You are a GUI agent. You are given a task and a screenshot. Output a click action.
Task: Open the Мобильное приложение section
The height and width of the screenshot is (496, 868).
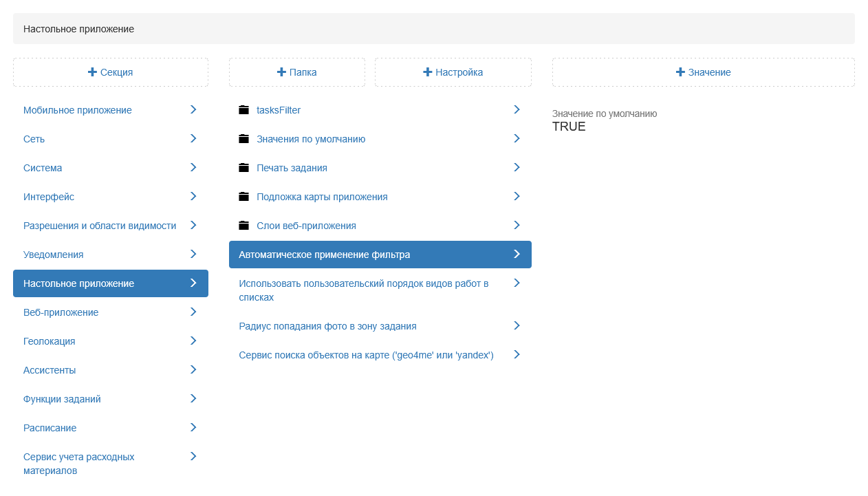tap(78, 110)
